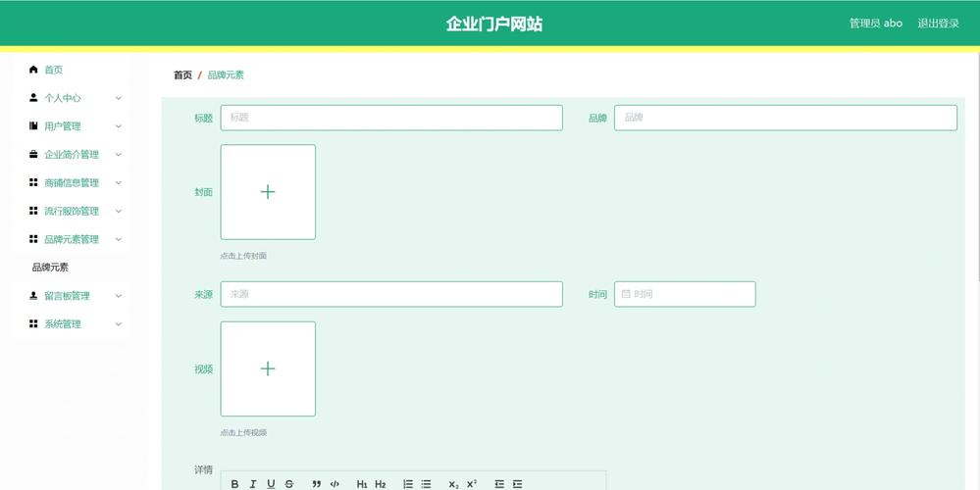Viewport: 980px width, 490px height.
Task: Click the 点击上传视频 hint text
Action: (x=243, y=432)
